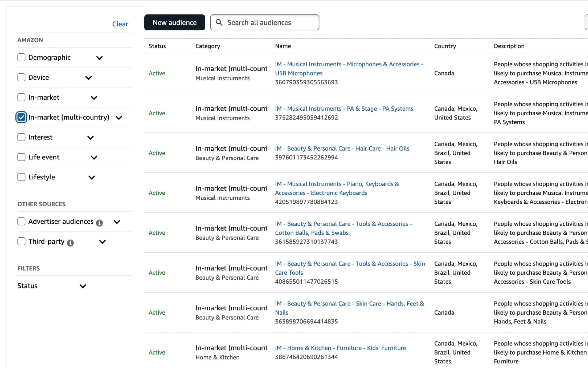Viewport: 588px width, 368px height.
Task: Enable the Lifestyle checkbox
Action: (x=21, y=177)
